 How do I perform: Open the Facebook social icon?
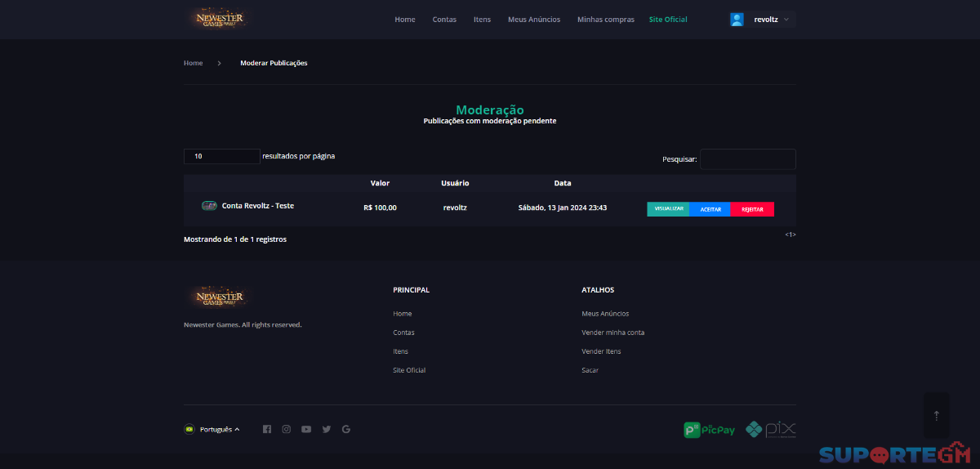coord(266,429)
